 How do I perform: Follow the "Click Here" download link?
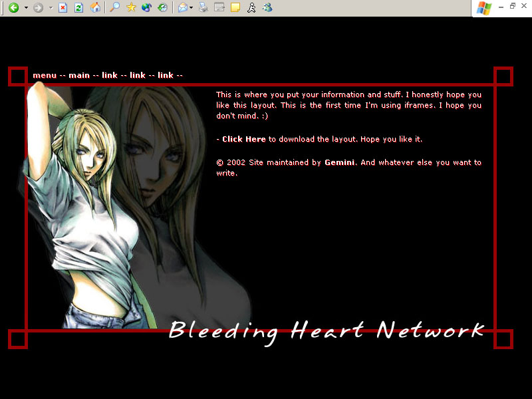(243, 139)
